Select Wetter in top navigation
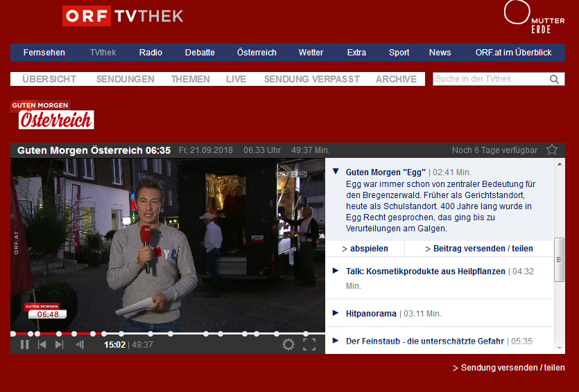 coord(311,53)
